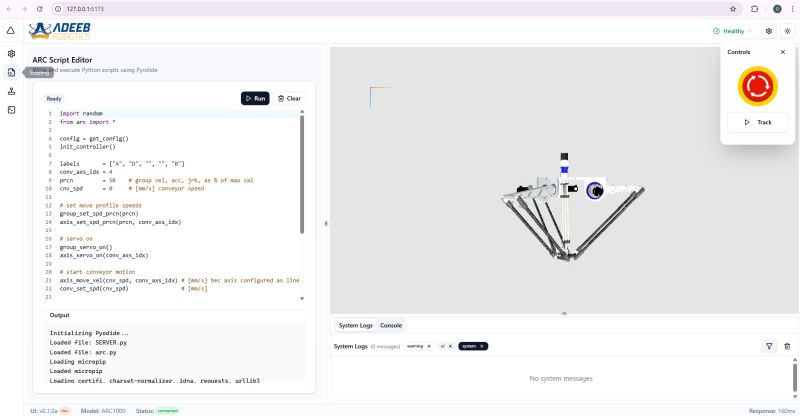Close the Controls panel
This screenshot has height=416, width=800.
(783, 52)
